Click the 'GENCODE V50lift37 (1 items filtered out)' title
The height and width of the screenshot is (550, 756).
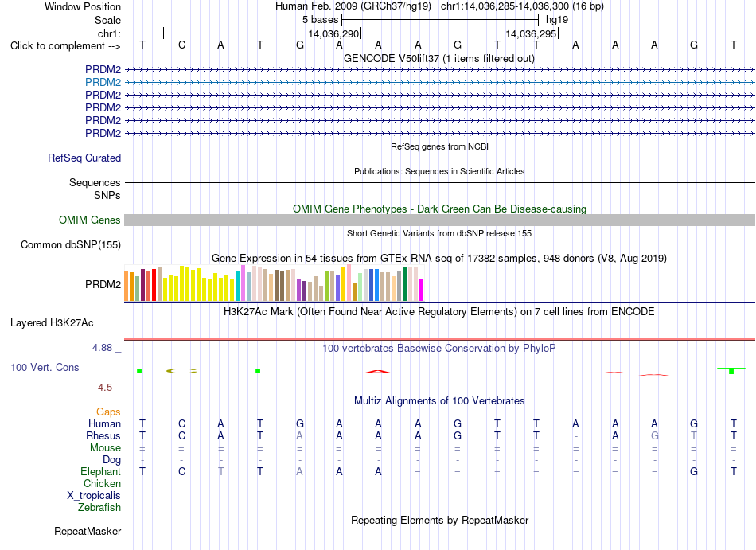click(439, 59)
